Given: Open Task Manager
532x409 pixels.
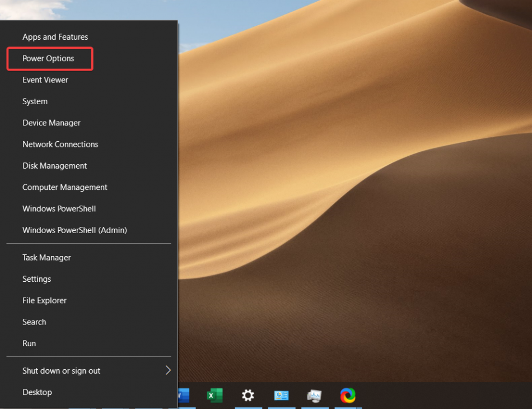Looking at the screenshot, I should click(88, 257).
